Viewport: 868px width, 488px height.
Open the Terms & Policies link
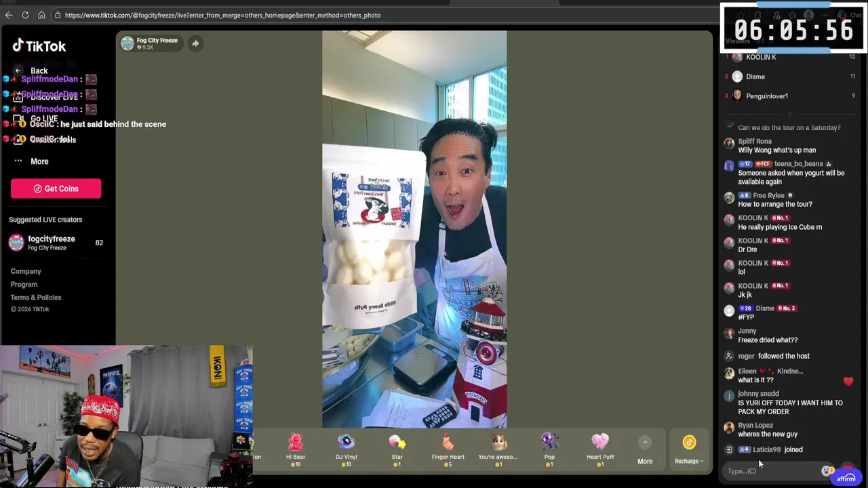36,298
